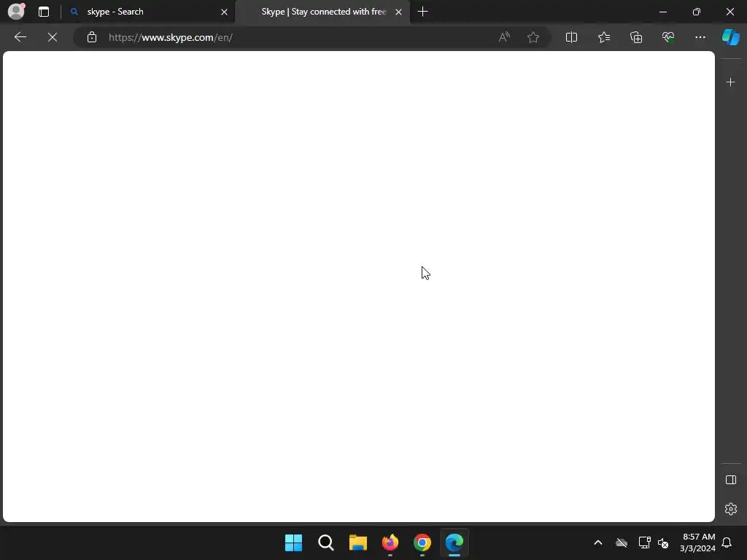The image size is (747, 560).
Task: Open Windows taskbar search
Action: click(x=326, y=542)
